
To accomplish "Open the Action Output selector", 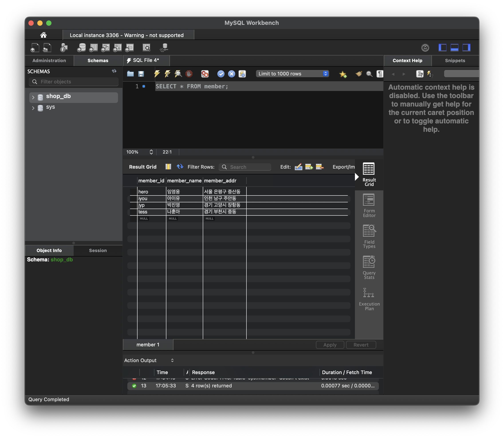I will pos(149,360).
